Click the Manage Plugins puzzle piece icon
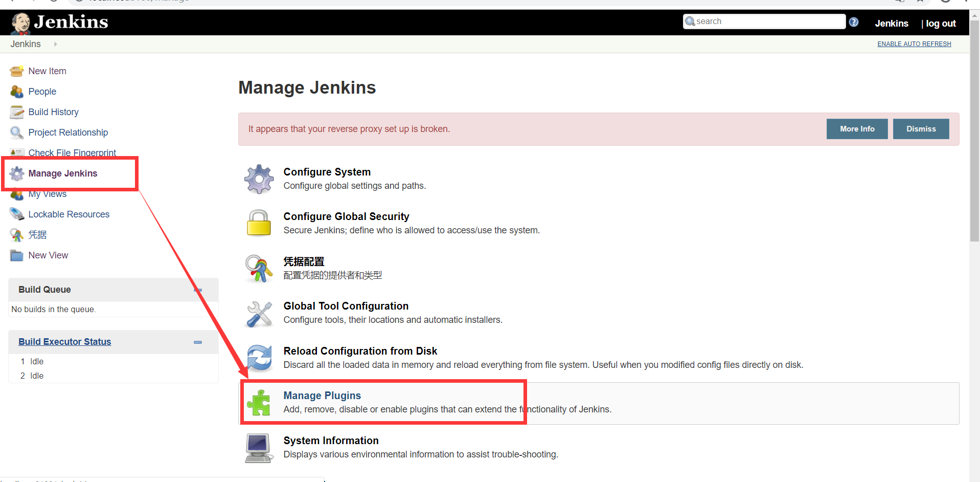This screenshot has height=482, width=980. coord(259,403)
